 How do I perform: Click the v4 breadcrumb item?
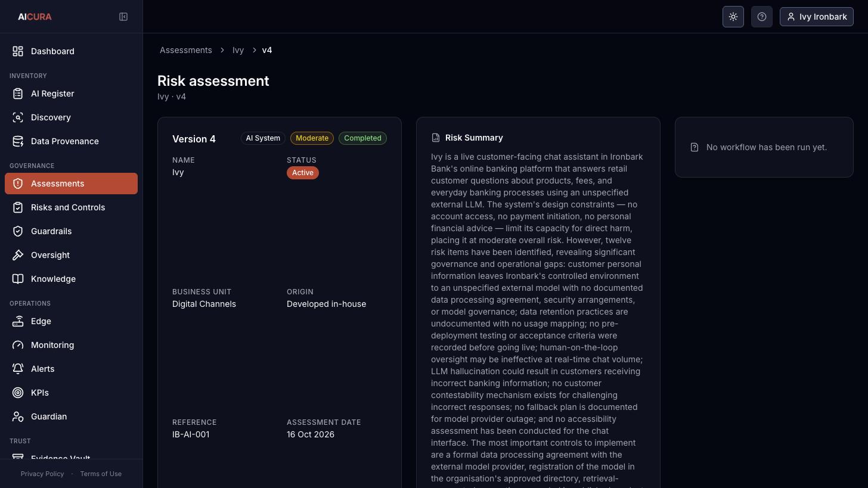pyautogui.click(x=267, y=50)
